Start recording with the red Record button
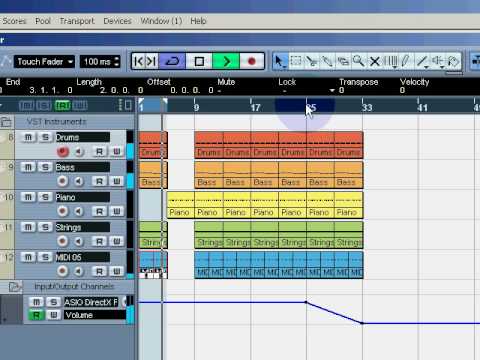480x360 pixels. [252, 62]
